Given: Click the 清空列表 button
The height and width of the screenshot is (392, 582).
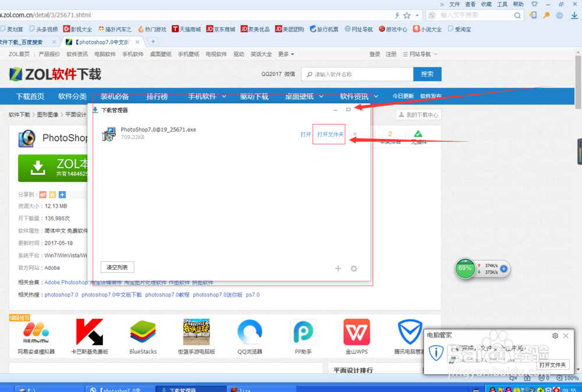Looking at the screenshot, I should pyautogui.click(x=118, y=267).
